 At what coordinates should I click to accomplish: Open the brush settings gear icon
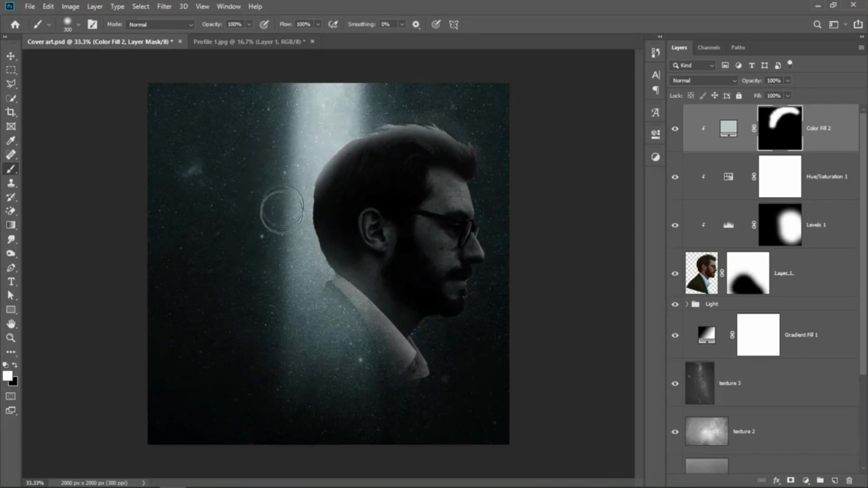click(x=416, y=24)
